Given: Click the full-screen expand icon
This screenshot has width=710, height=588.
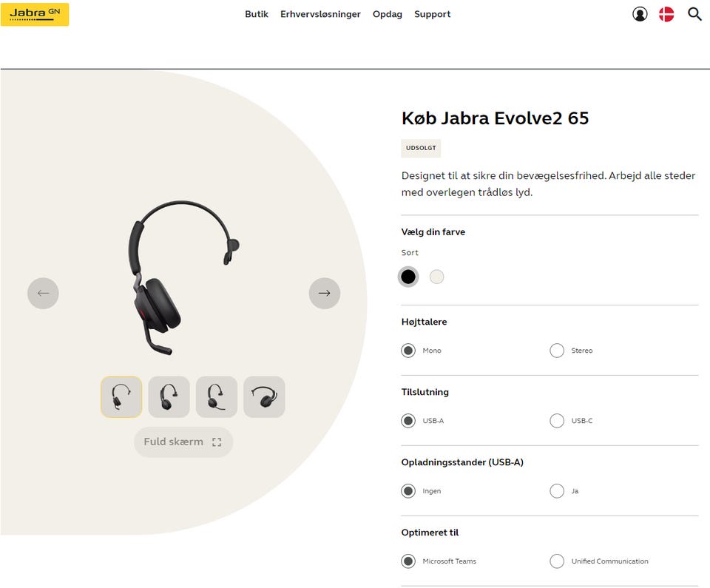Looking at the screenshot, I should pyautogui.click(x=217, y=442).
